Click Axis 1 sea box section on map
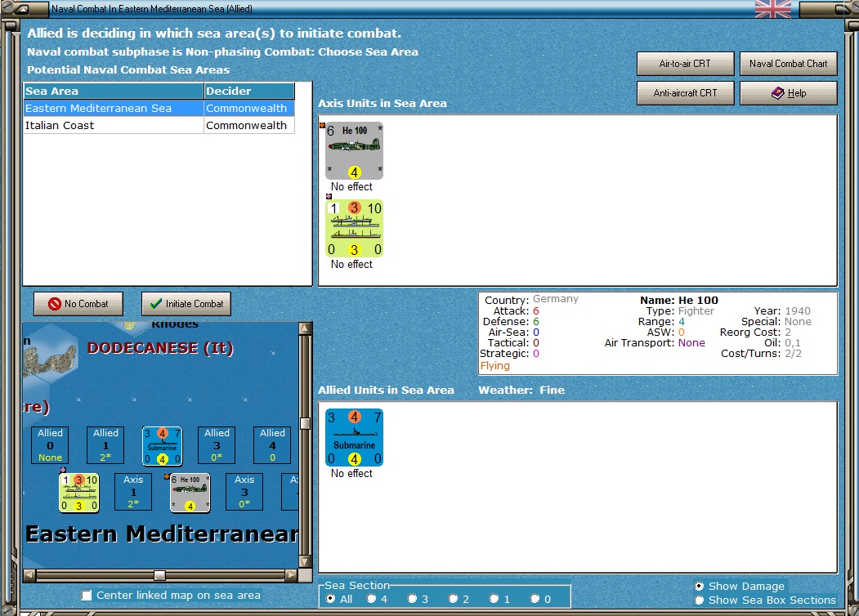This screenshot has width=859, height=616. [x=133, y=492]
